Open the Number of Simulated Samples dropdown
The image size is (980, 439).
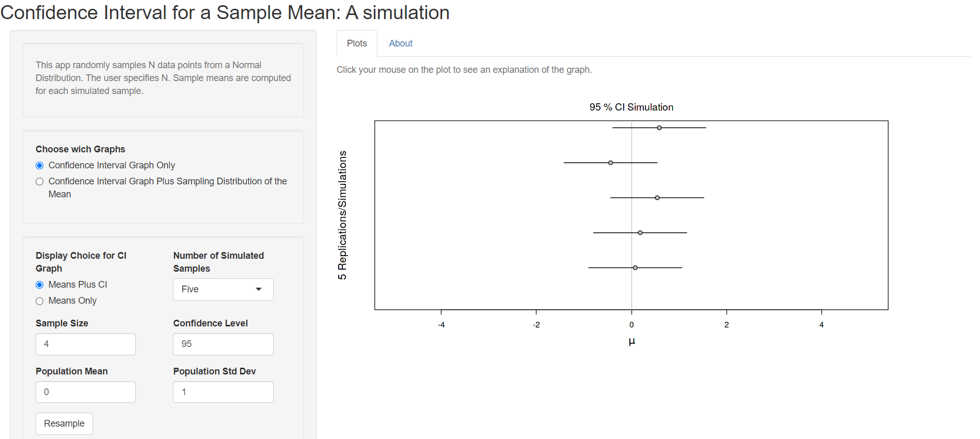click(223, 290)
